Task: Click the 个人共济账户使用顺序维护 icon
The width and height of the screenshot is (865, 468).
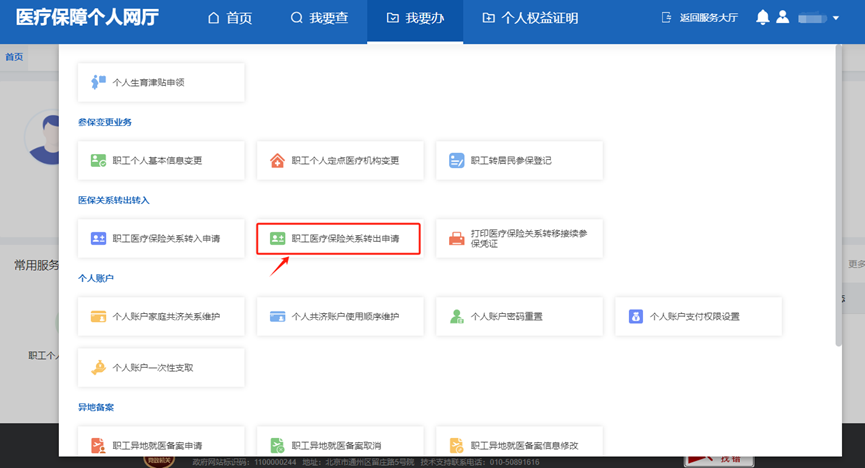Action: (277, 317)
